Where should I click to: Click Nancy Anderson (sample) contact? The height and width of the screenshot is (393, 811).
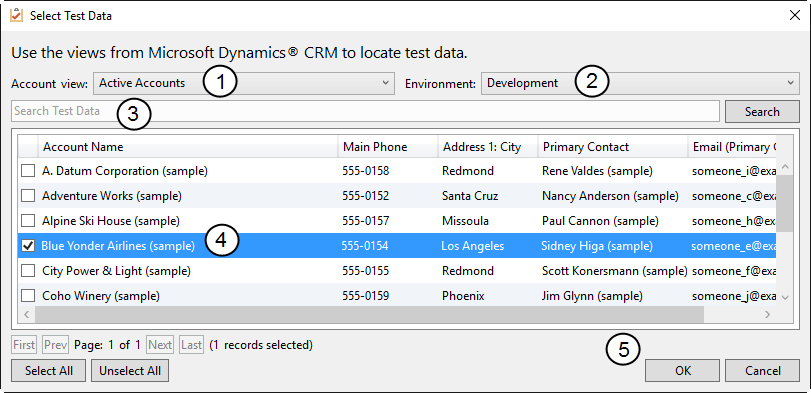pos(610,196)
